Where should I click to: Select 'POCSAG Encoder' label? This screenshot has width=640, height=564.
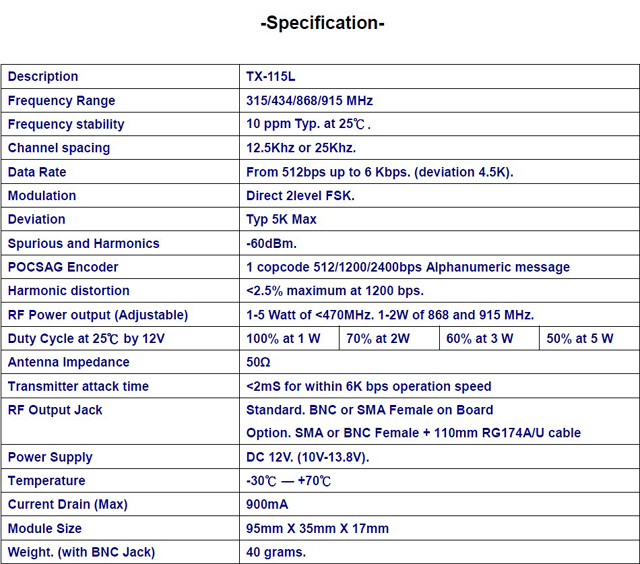(x=63, y=267)
